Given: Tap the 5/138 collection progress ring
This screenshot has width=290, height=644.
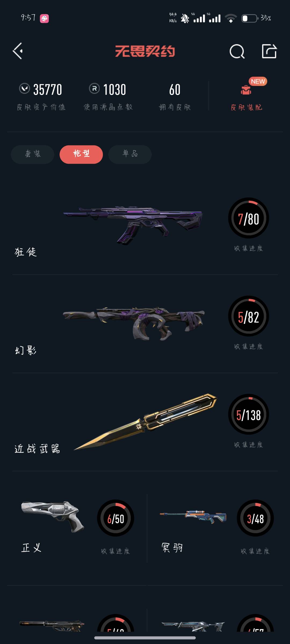Looking at the screenshot, I should point(248,414).
